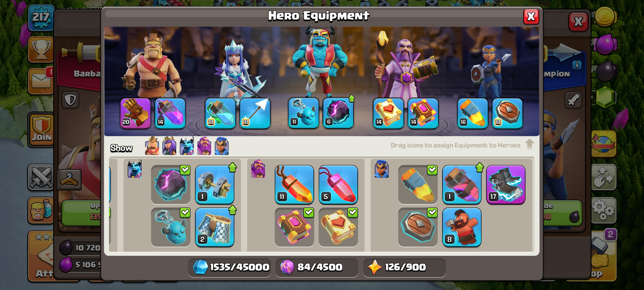Screen dimensions: 644x290
Task: Tap the shiny ore 1535/45000 counter
Action: point(229,267)
